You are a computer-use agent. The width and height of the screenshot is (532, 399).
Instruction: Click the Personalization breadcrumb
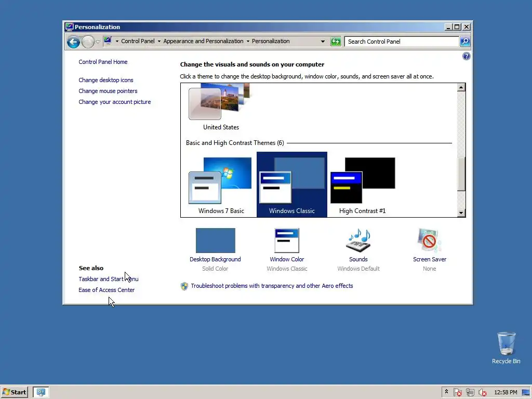(270, 41)
